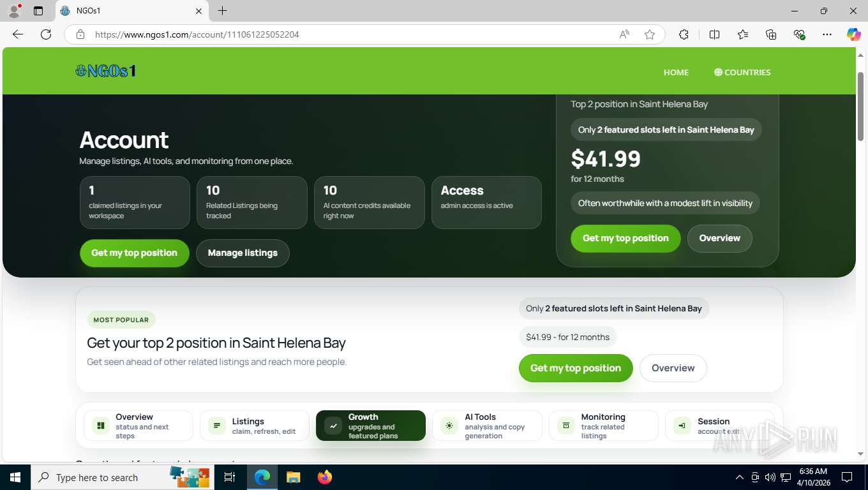Click Get my top position in $41.99 card
Image resolution: width=868 pixels, height=490 pixels.
tap(625, 238)
